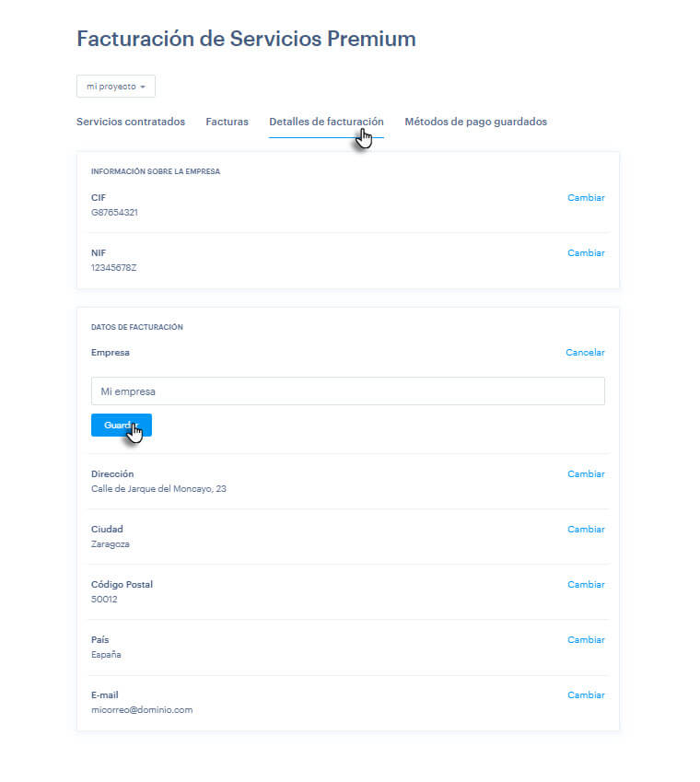Click Cambiar for the E-mail row

[586, 695]
